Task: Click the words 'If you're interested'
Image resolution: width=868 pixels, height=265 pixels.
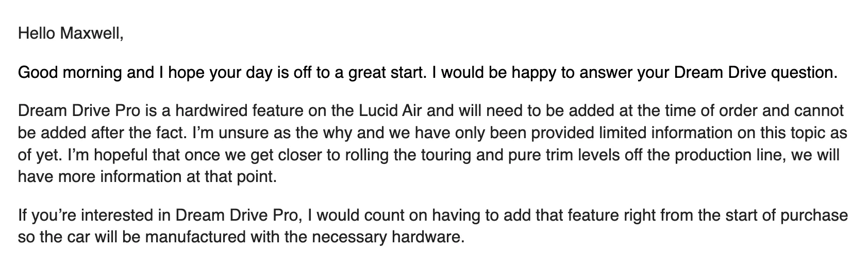Action: [x=88, y=216]
